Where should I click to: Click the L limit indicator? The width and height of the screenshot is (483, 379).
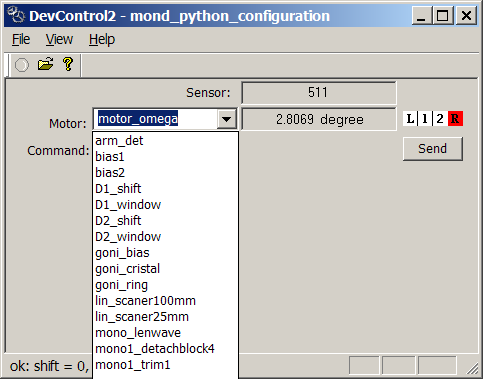click(x=410, y=119)
